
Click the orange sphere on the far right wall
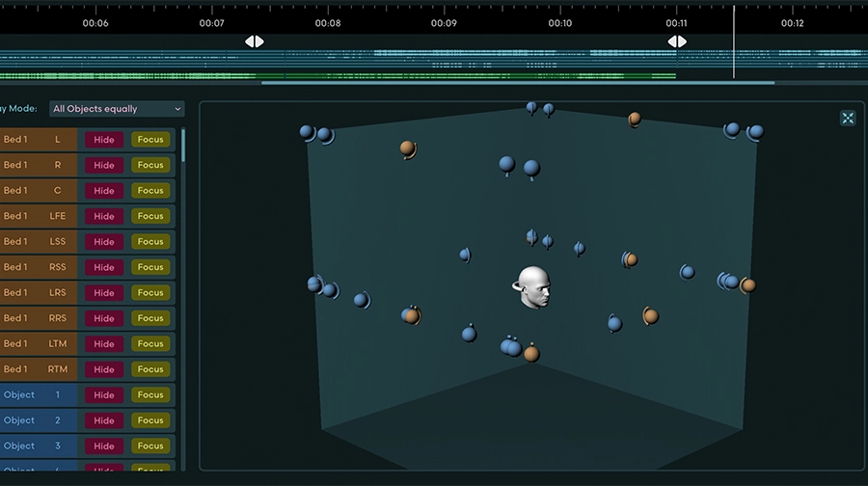(x=748, y=285)
